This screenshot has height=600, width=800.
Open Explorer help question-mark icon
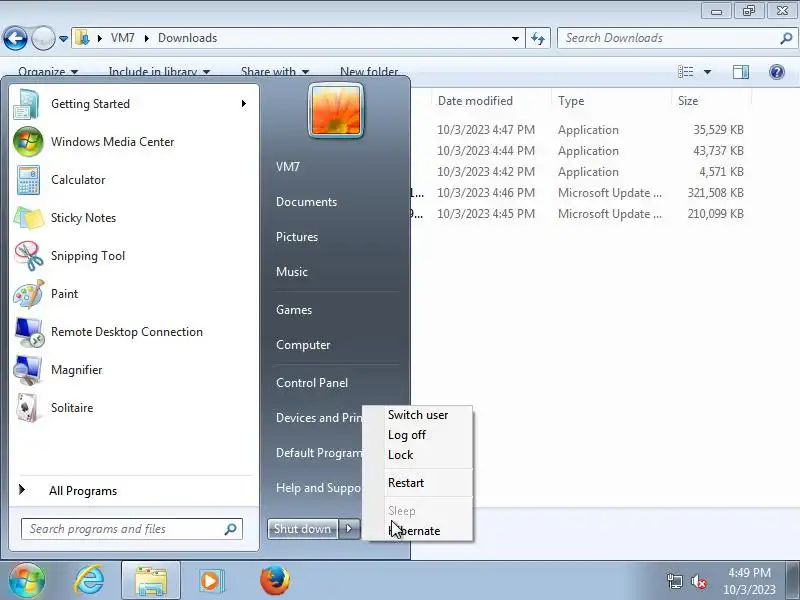(x=777, y=72)
